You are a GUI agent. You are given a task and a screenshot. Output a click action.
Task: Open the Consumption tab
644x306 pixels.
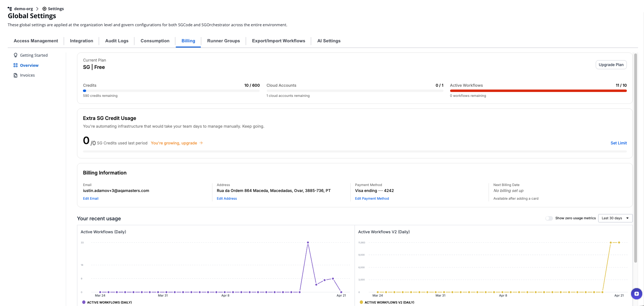tap(155, 41)
